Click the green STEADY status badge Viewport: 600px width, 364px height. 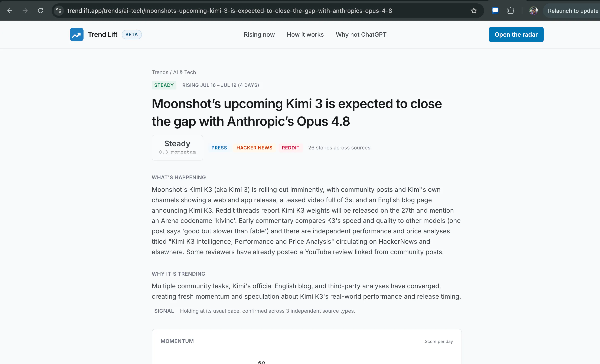click(164, 85)
